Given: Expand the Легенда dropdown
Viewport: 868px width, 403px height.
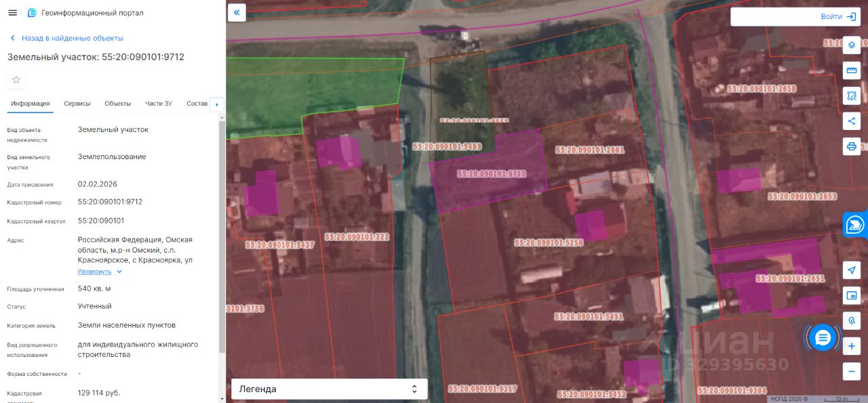Looking at the screenshot, I should point(330,389).
